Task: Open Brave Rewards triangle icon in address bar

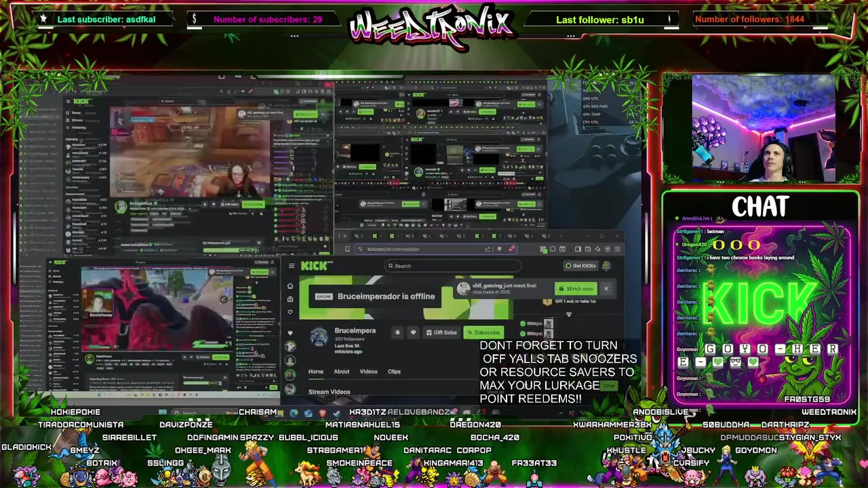Action: [x=511, y=249]
